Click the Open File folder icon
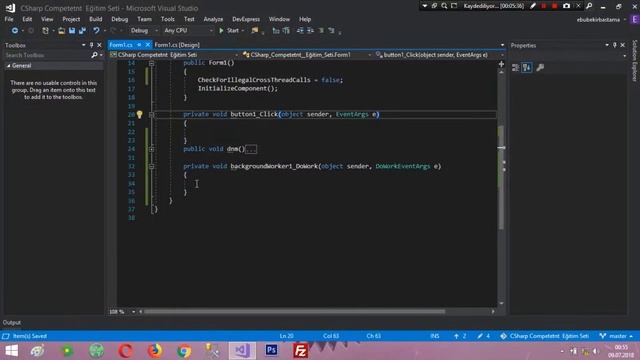The width and height of the screenshot is (640, 360). pos(61,31)
